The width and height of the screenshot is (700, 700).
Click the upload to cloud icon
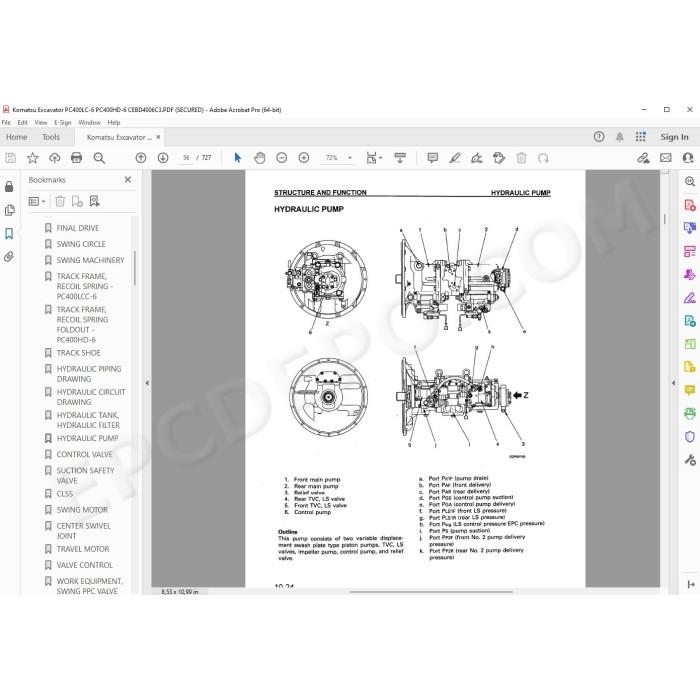click(54, 158)
